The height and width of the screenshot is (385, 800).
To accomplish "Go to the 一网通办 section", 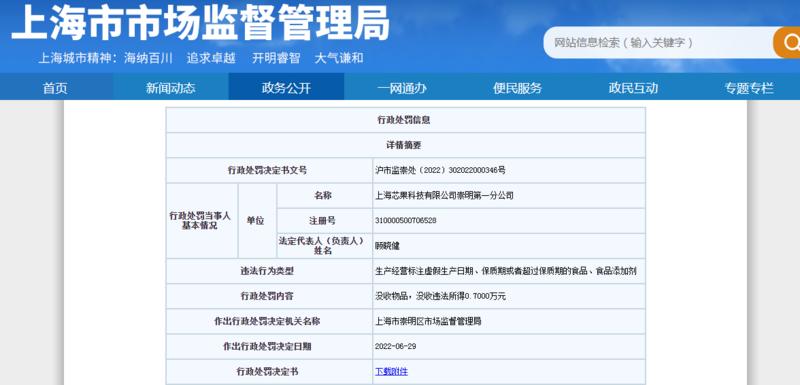I will [x=402, y=88].
